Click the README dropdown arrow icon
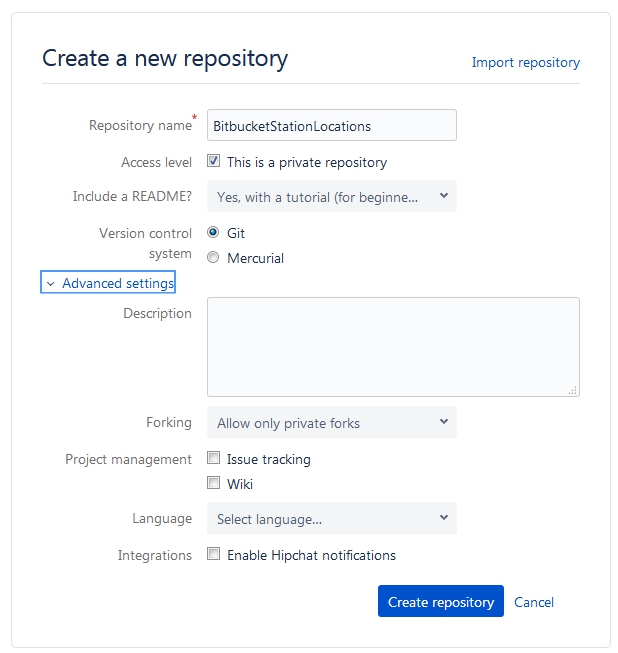The height and width of the screenshot is (653, 618). click(443, 197)
